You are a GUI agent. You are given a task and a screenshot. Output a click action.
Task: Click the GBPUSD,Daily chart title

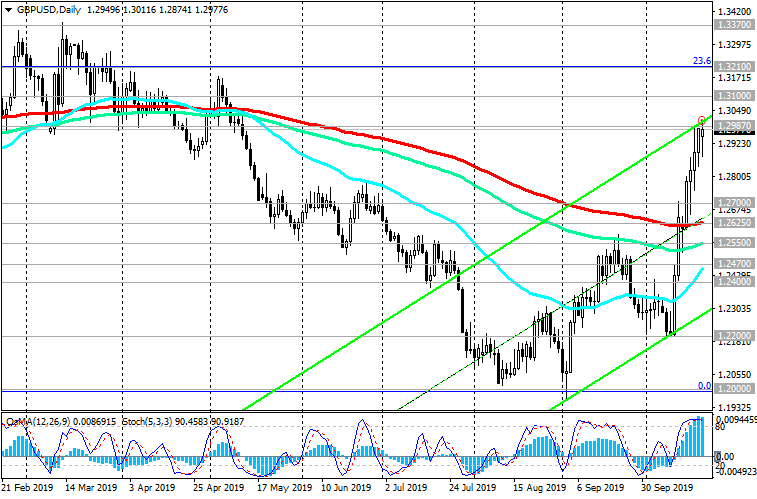pos(49,10)
